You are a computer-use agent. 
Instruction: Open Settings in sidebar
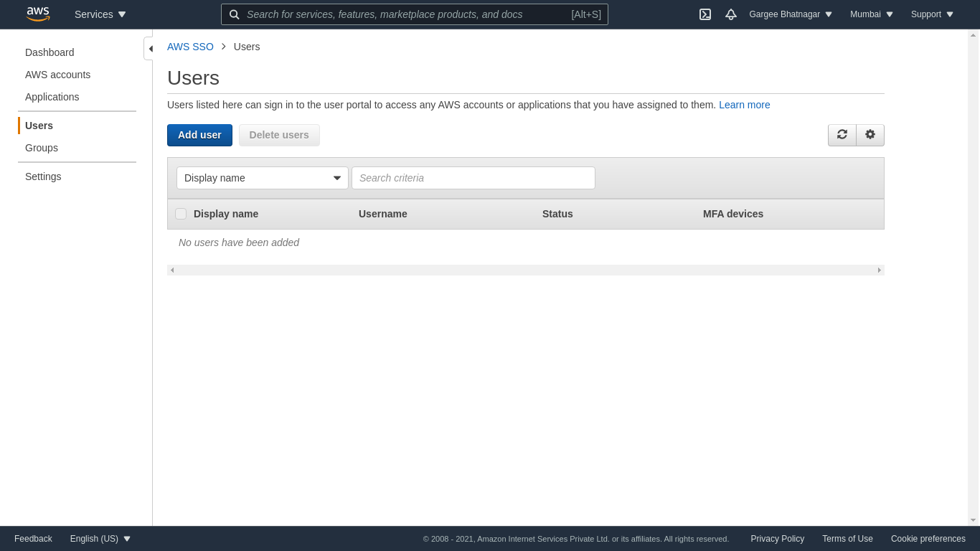point(43,176)
